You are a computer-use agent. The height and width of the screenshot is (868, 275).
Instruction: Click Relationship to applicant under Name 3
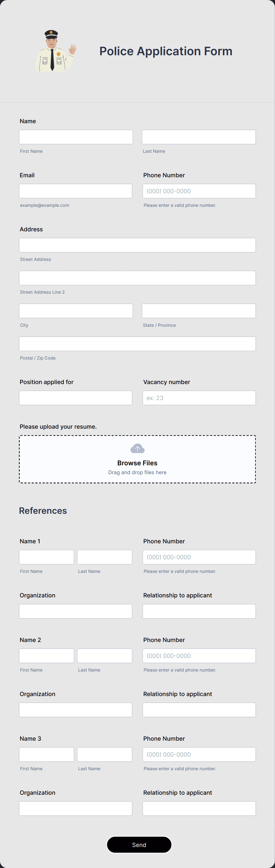coord(199,808)
